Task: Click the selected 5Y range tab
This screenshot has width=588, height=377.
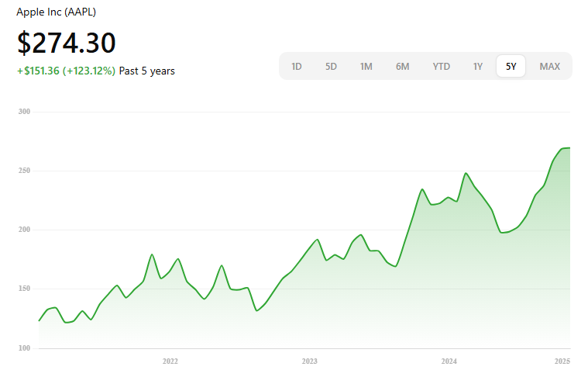Action: (x=511, y=67)
